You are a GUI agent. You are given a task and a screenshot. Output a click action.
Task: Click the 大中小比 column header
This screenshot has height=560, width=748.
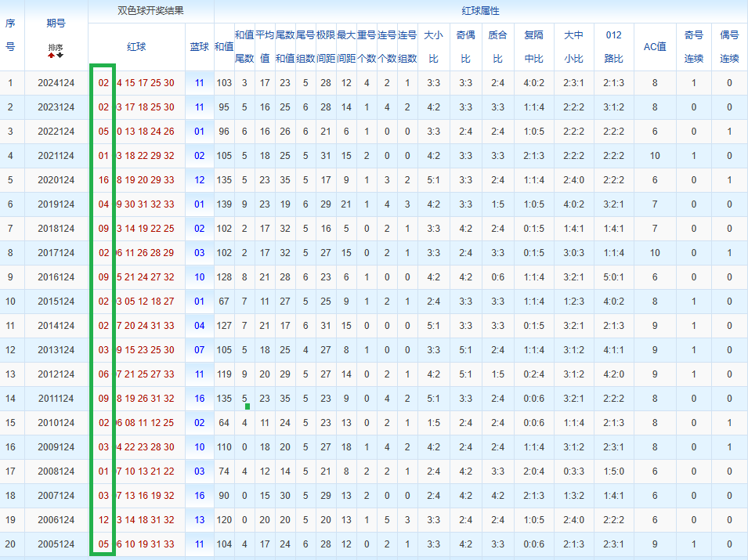(x=573, y=47)
